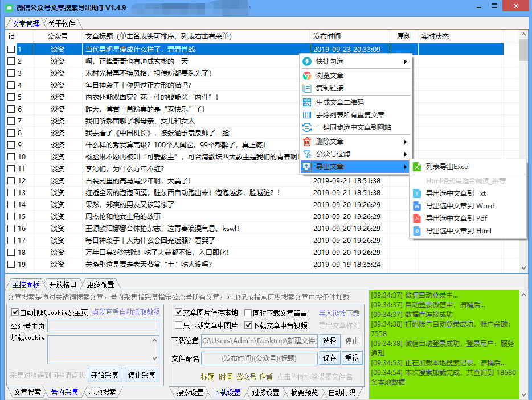Click the 加载cookie text area
The image size is (532, 400).
(x=103, y=349)
